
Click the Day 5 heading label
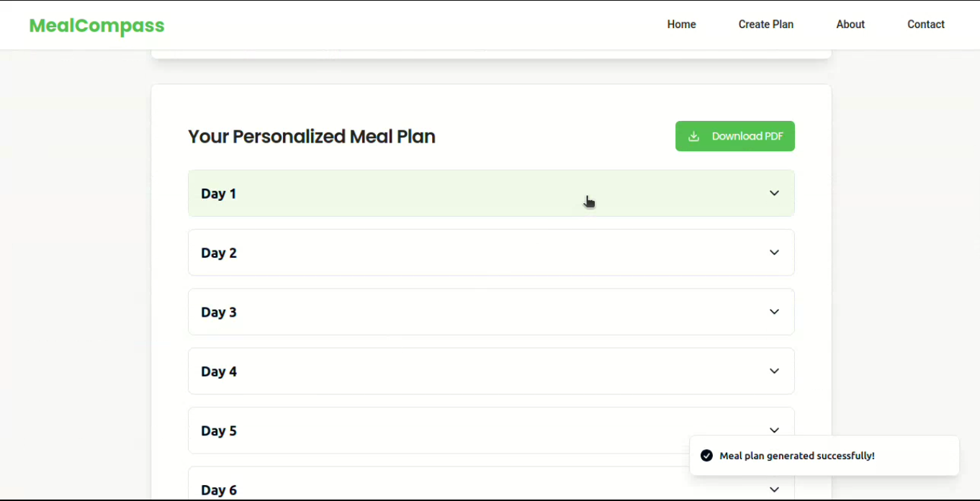coord(219,431)
